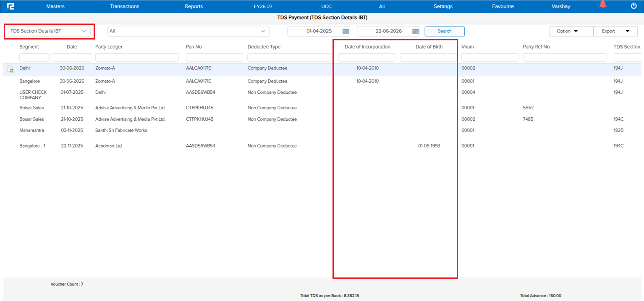Click the Maharashtra segment cell

tap(31, 130)
